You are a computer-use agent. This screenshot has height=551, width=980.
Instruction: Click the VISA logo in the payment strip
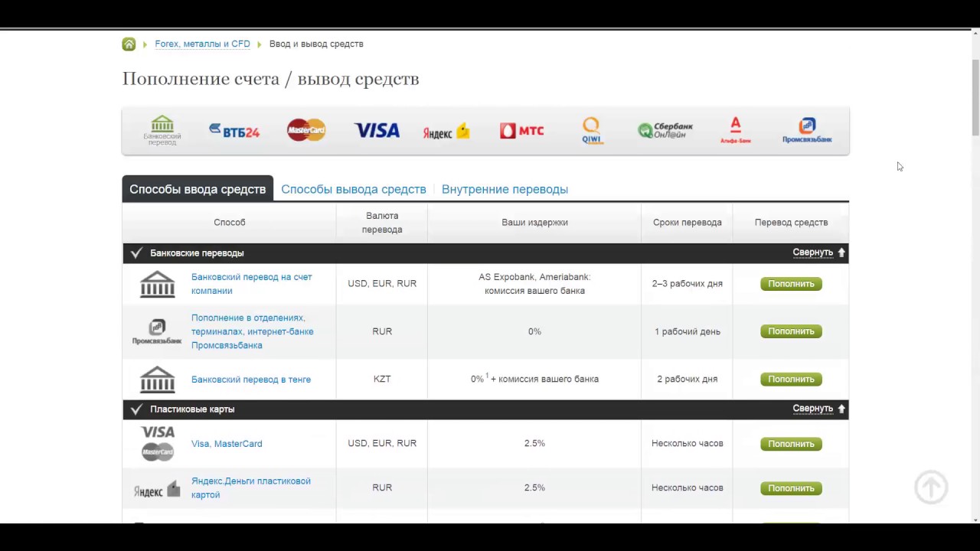pos(377,131)
